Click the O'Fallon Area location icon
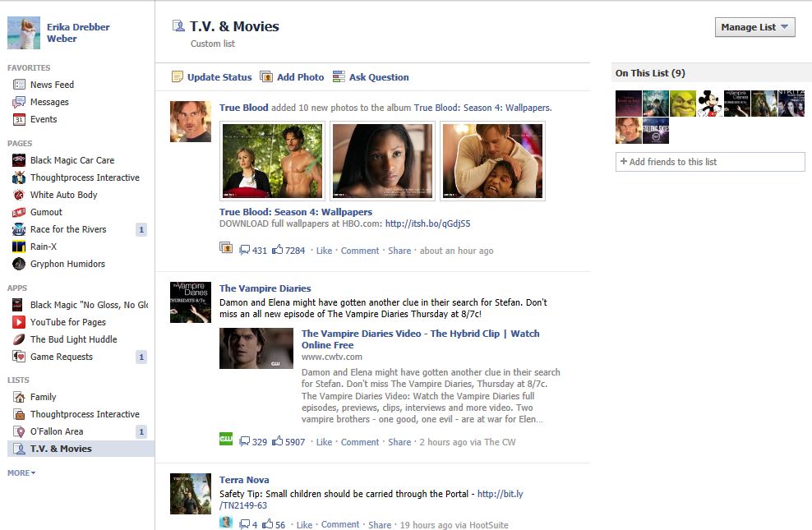 click(19, 431)
